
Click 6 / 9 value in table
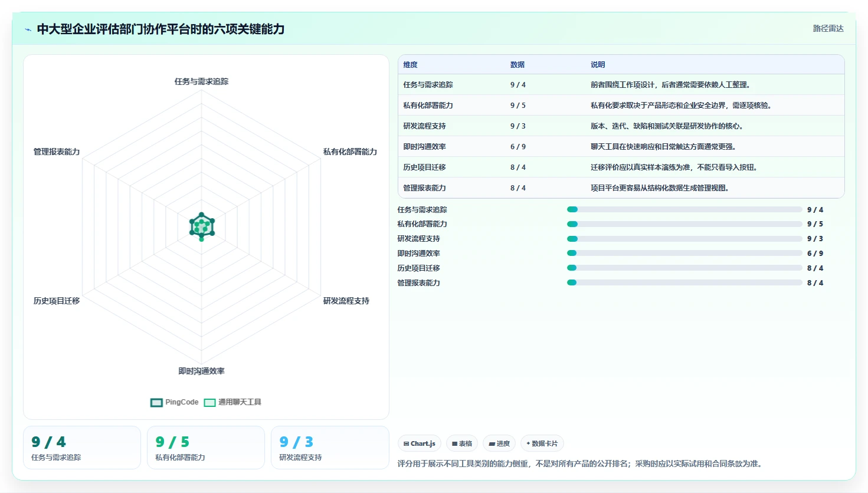518,147
